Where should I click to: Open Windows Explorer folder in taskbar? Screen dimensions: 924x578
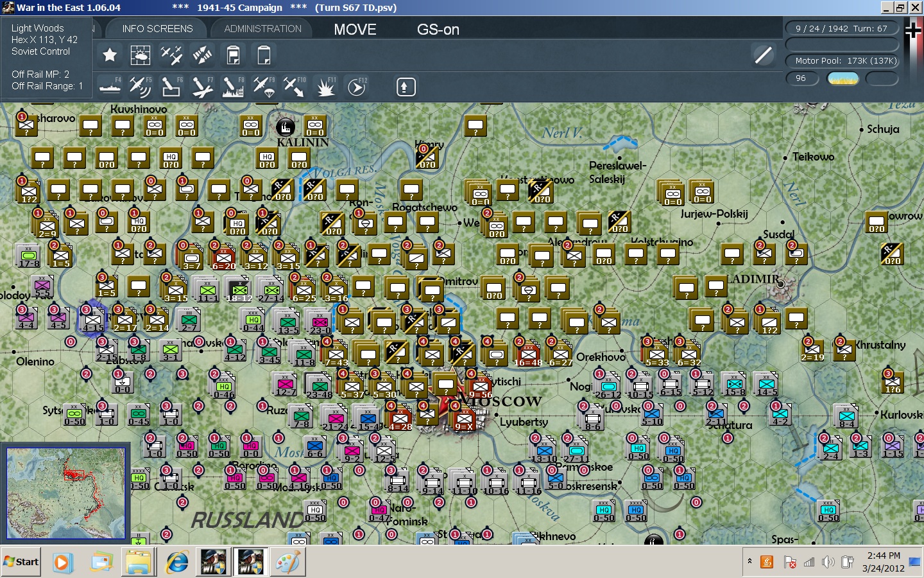[x=138, y=563]
